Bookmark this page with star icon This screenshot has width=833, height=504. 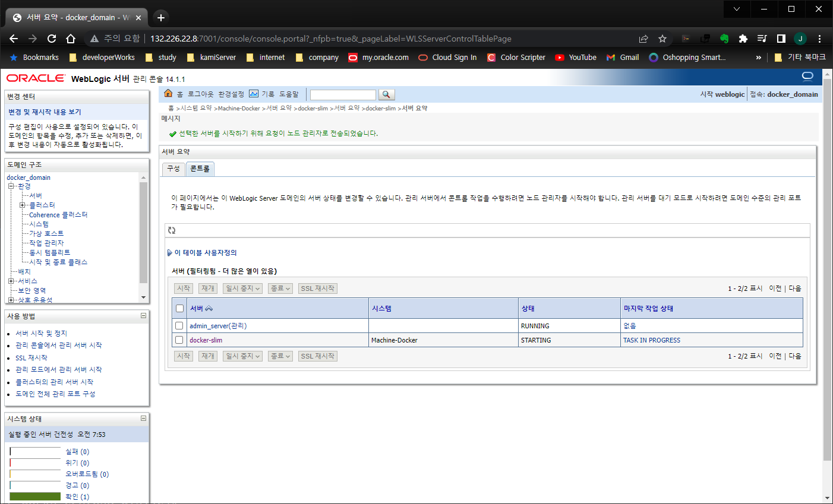[662, 39]
